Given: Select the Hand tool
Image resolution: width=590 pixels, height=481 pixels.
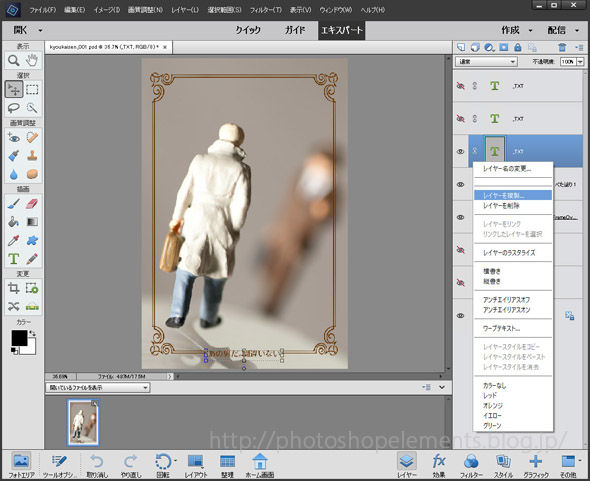Looking at the screenshot, I should pos(32,61).
